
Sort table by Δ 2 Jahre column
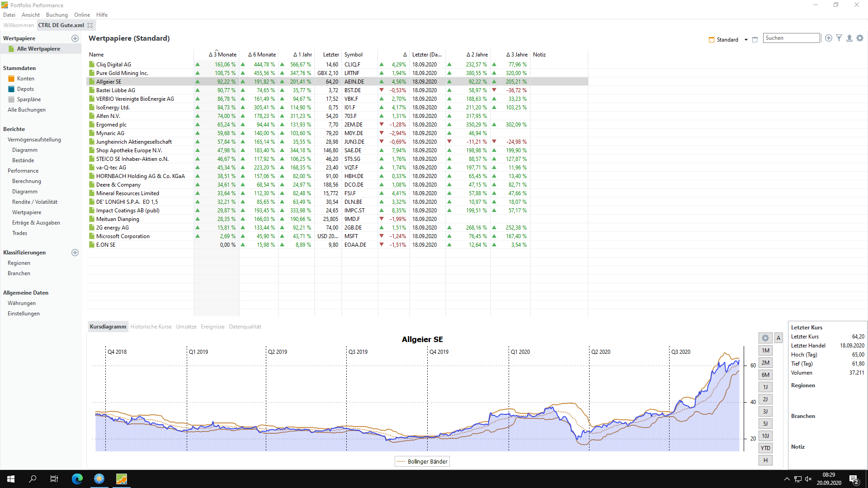[x=468, y=55]
